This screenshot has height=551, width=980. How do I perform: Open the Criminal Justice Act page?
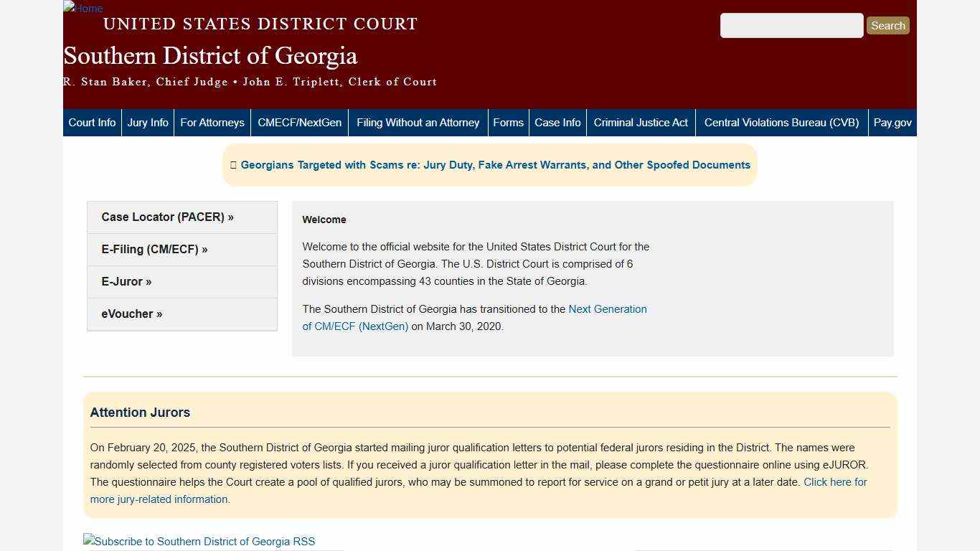641,122
